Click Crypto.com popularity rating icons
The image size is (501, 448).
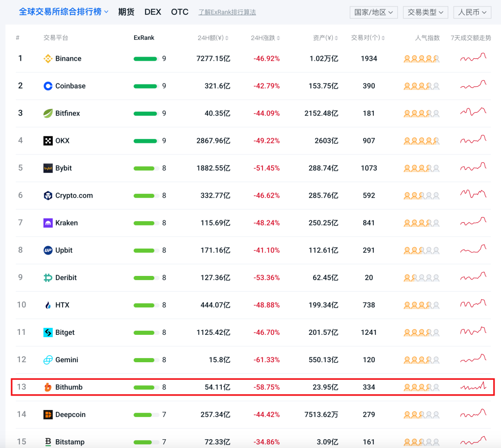coord(421,196)
